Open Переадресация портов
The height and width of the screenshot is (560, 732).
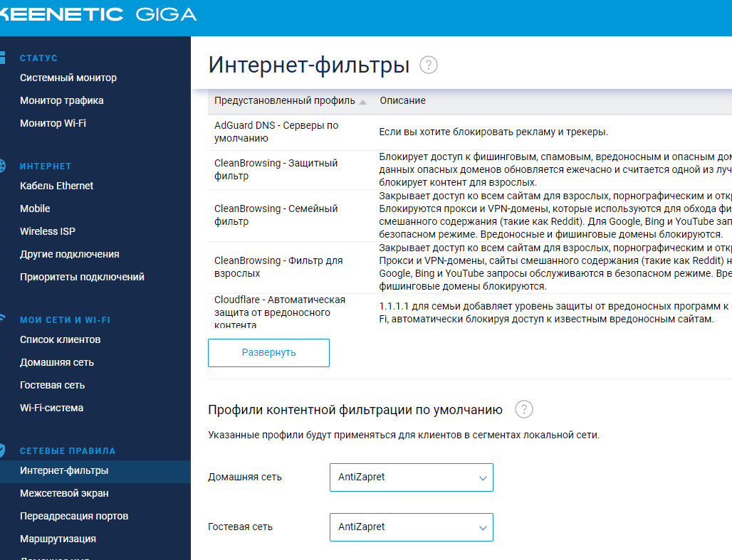coord(74,516)
